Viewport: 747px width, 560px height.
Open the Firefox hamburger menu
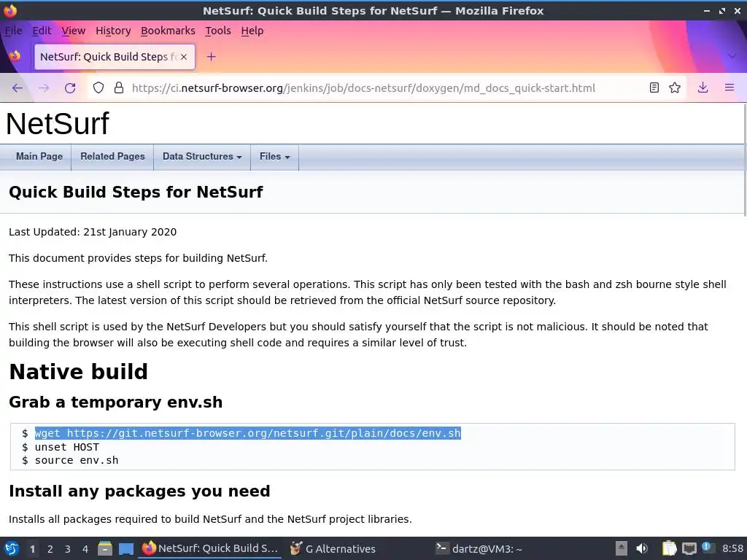pyautogui.click(x=729, y=87)
